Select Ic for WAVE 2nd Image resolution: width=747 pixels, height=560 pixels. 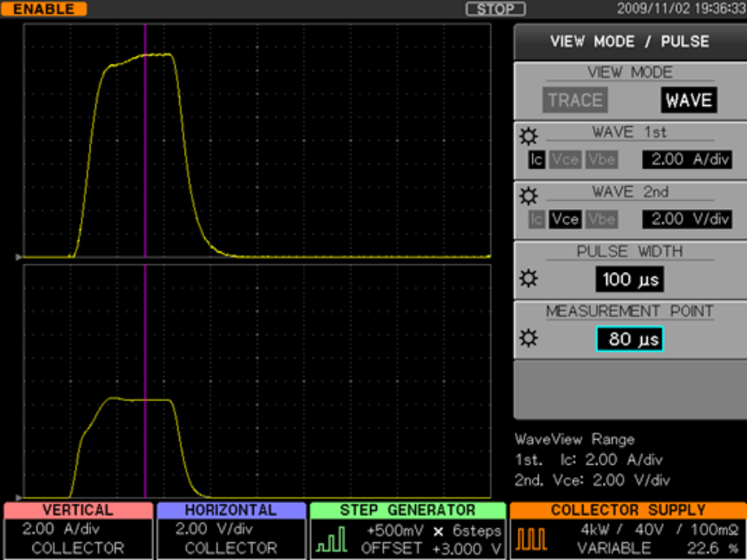[x=536, y=219]
